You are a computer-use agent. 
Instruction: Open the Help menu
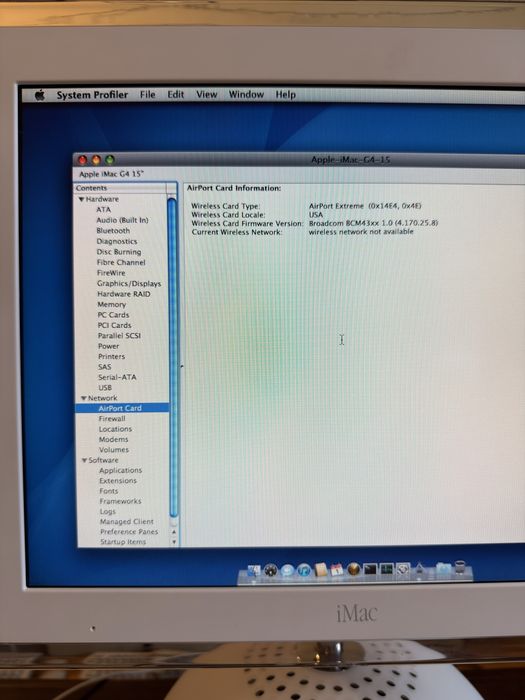coord(285,95)
